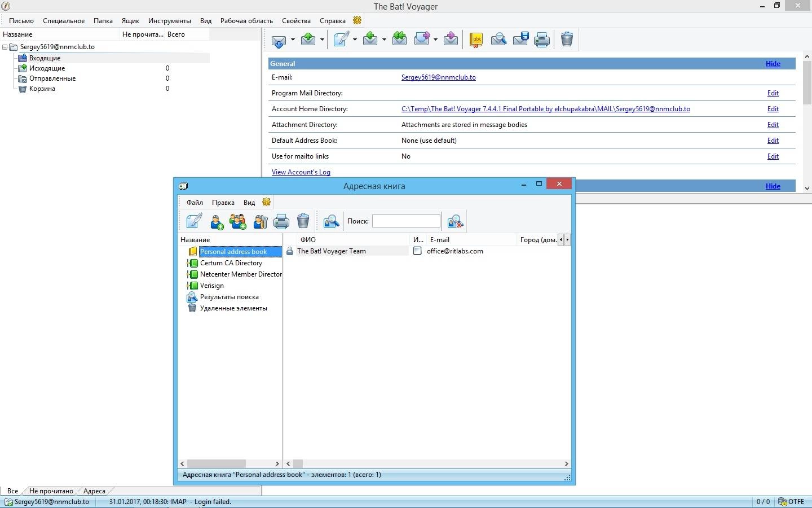
Task: Select Удаленные элементы in address book
Action: point(233,308)
